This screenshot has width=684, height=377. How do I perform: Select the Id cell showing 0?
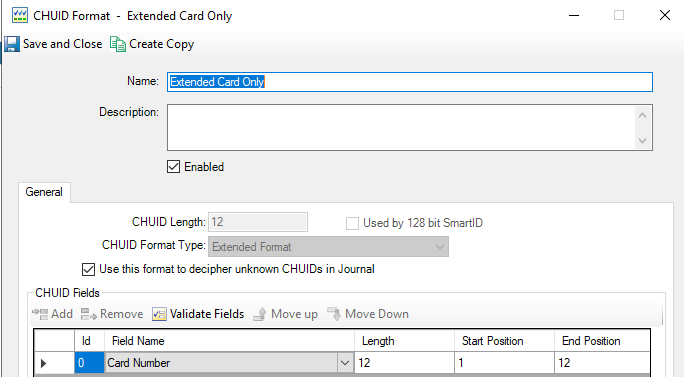click(x=89, y=363)
